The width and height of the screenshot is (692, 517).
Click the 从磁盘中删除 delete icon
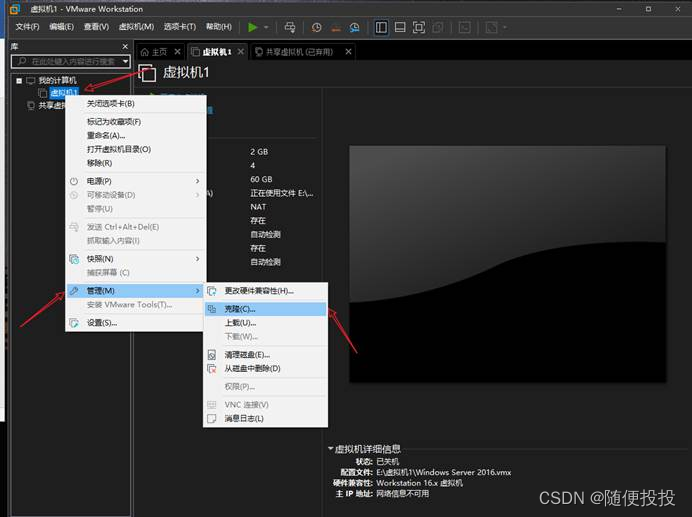click(212, 368)
